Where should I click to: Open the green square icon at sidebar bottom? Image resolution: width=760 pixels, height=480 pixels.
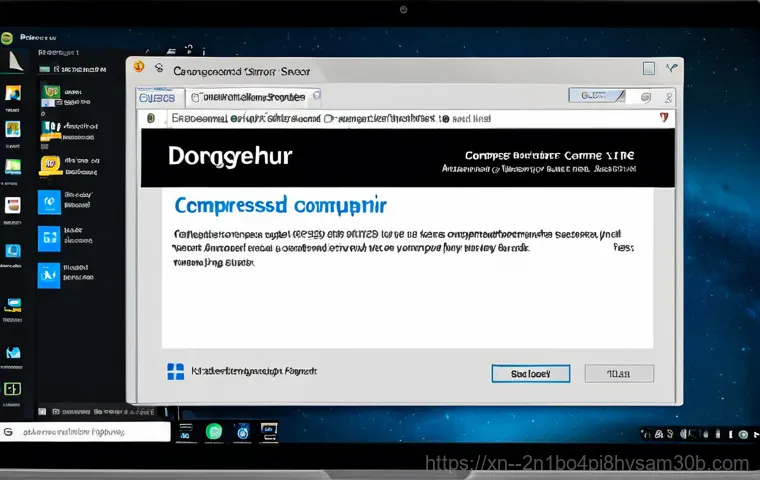pos(13,388)
